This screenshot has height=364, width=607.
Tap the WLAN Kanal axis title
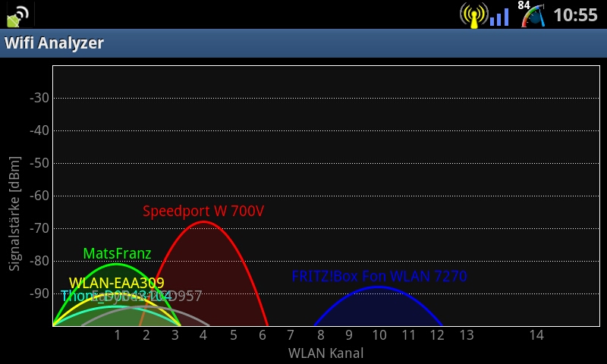pyautogui.click(x=326, y=353)
